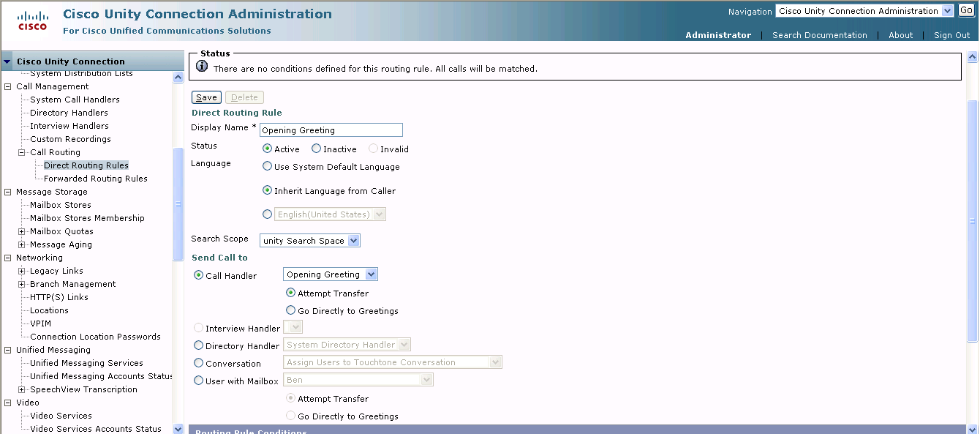Open System Distribution Lists in tree

81,73
